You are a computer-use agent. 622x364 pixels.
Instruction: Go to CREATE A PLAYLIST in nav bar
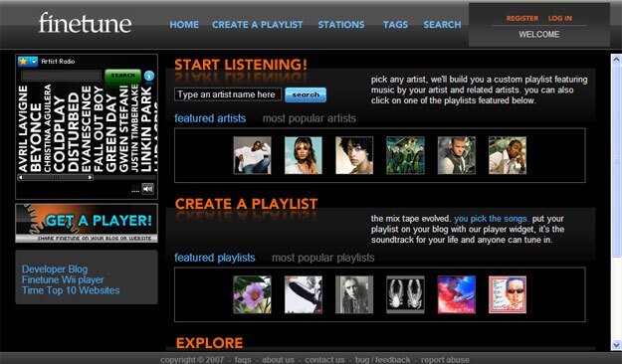point(257,25)
